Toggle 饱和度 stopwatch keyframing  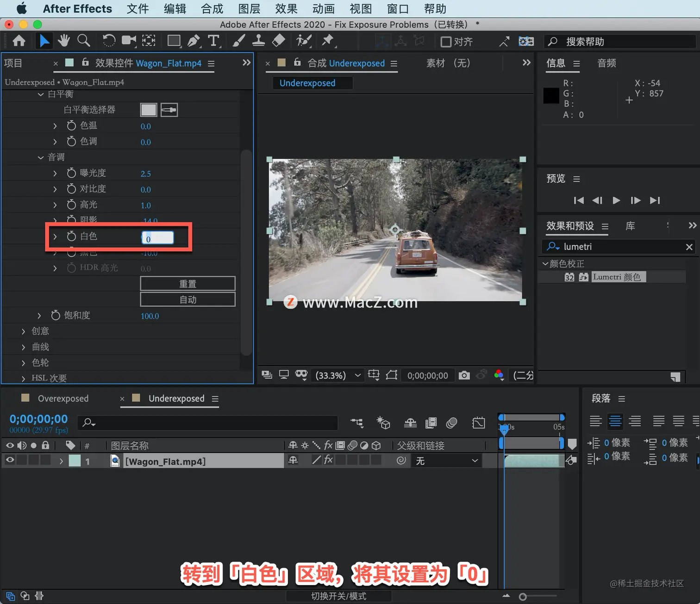(56, 316)
